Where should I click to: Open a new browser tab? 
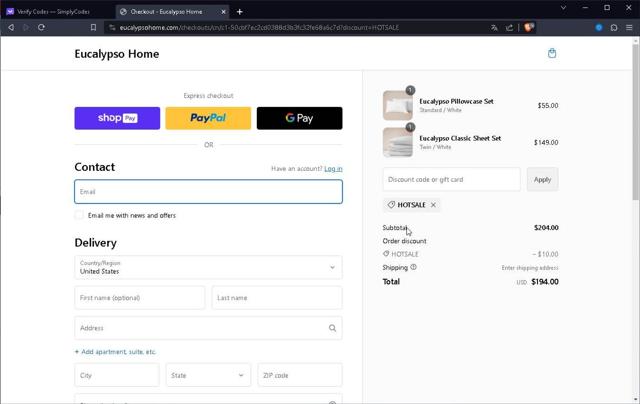click(240, 12)
